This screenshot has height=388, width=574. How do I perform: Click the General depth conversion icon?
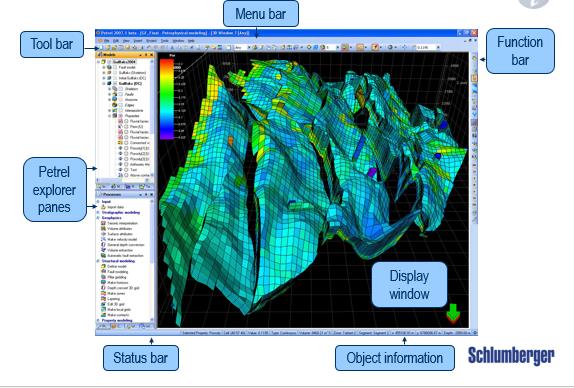point(104,245)
